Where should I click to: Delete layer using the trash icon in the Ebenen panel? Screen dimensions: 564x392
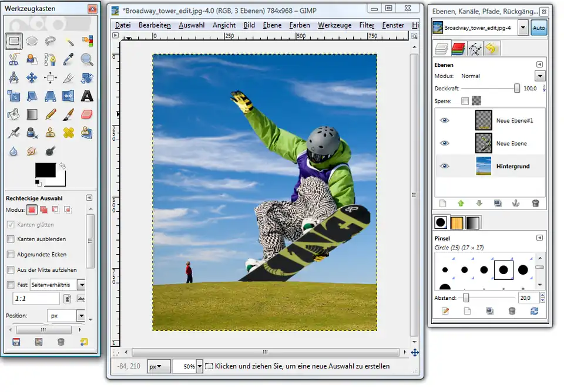pyautogui.click(x=535, y=204)
